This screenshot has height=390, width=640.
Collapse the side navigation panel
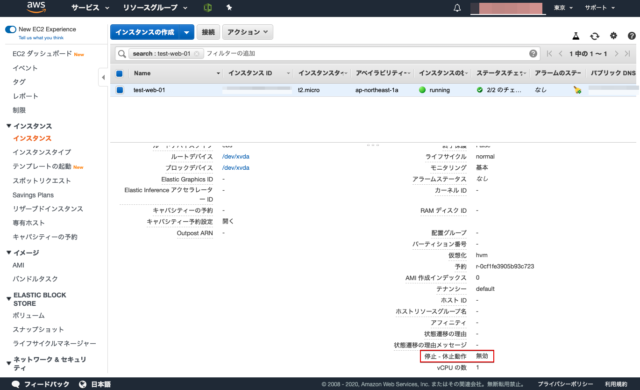pyautogui.click(x=103, y=77)
